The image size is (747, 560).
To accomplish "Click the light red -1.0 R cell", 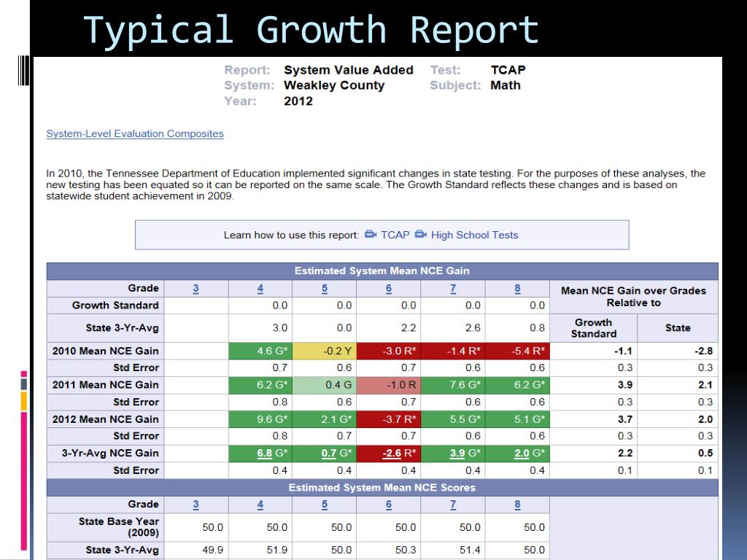I will point(389,385).
